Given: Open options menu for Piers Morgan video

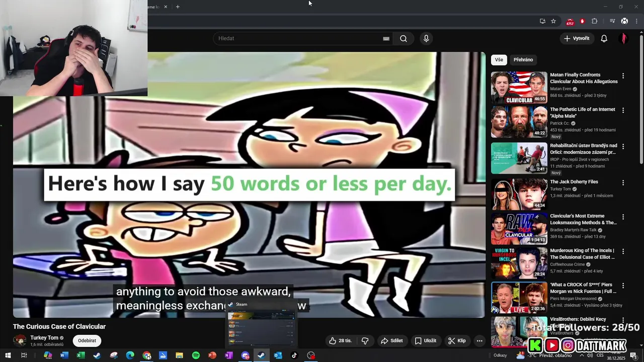Looking at the screenshot, I should pyautogui.click(x=623, y=285).
